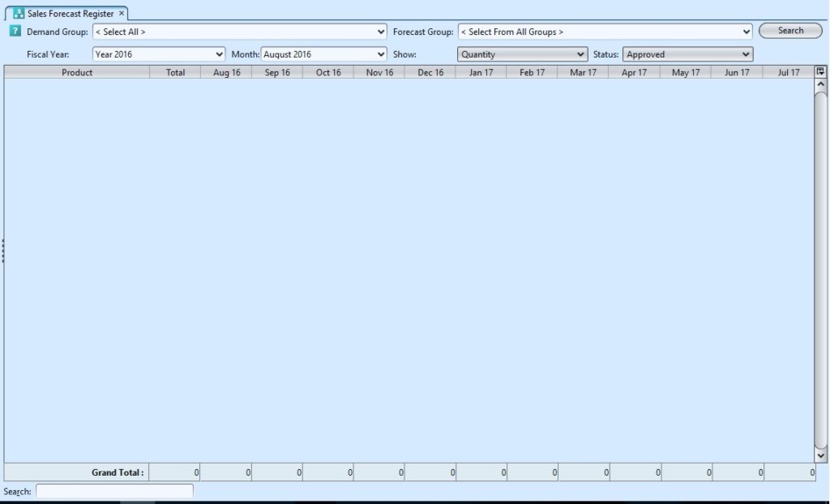Click the Jun 17 column header
The height and width of the screenshot is (504, 830).
737,72
